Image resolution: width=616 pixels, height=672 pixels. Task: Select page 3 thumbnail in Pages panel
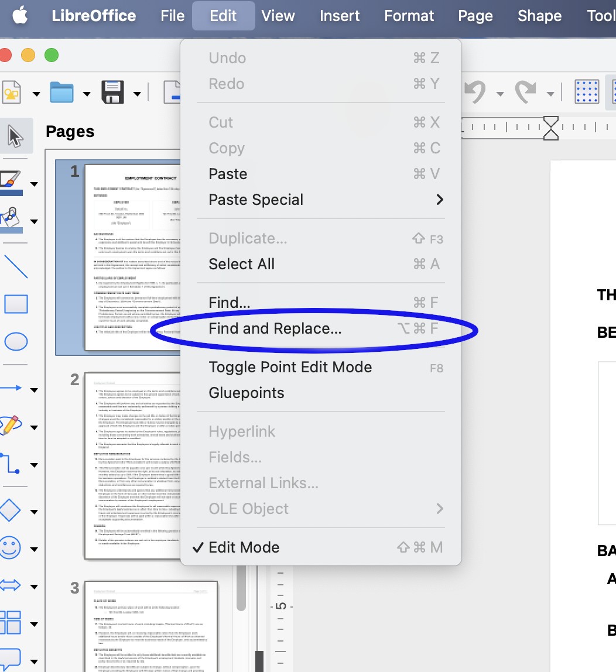click(x=151, y=626)
